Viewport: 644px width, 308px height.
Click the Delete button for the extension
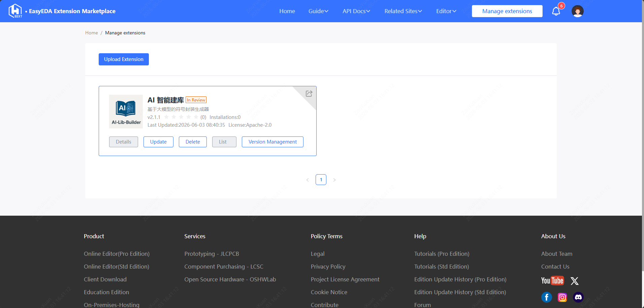(193, 142)
